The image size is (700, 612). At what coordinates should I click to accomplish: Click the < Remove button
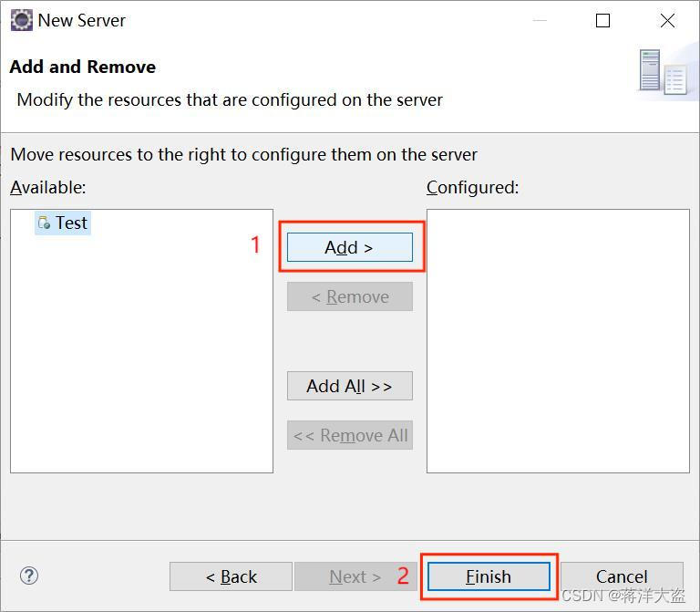[350, 296]
